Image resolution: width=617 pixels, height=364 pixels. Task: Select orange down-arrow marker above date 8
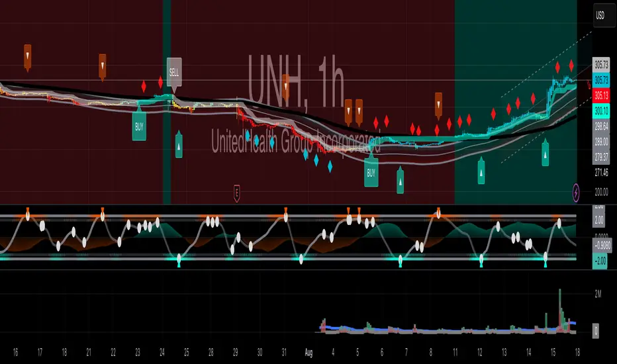(x=438, y=105)
